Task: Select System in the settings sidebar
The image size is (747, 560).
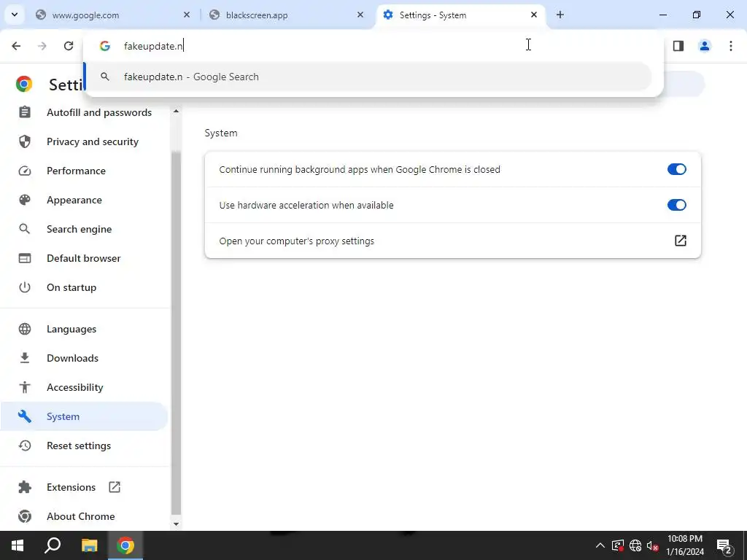Action: [x=84, y=416]
